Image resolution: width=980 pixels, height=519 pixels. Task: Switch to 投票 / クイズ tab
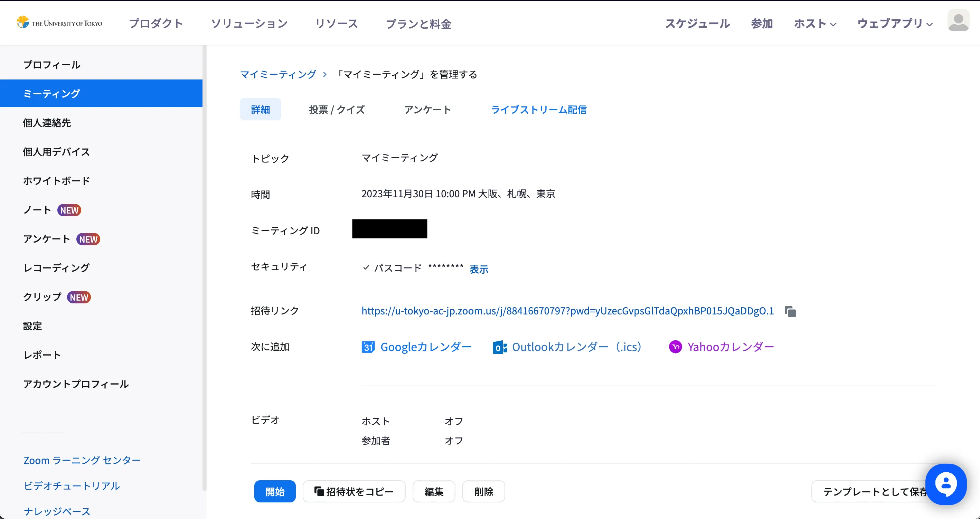click(337, 110)
